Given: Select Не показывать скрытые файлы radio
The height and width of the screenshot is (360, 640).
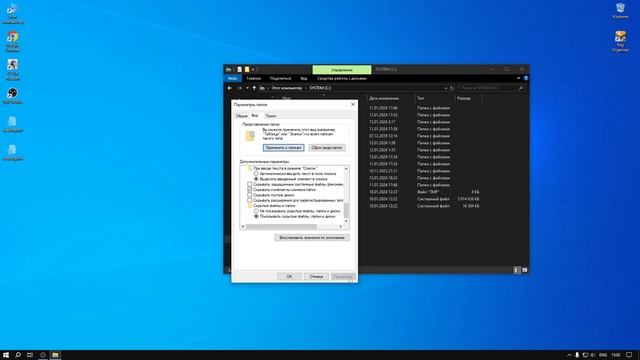Looking at the screenshot, I should [256, 211].
